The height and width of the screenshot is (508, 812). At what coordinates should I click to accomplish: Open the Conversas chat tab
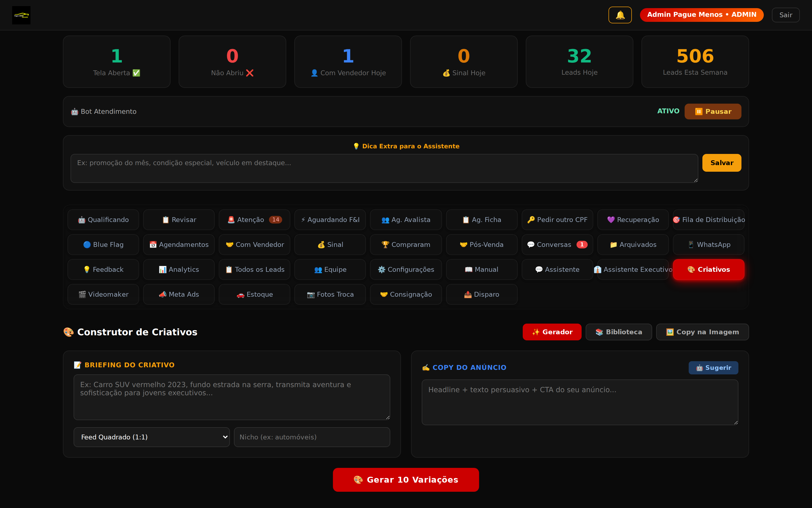click(557, 245)
